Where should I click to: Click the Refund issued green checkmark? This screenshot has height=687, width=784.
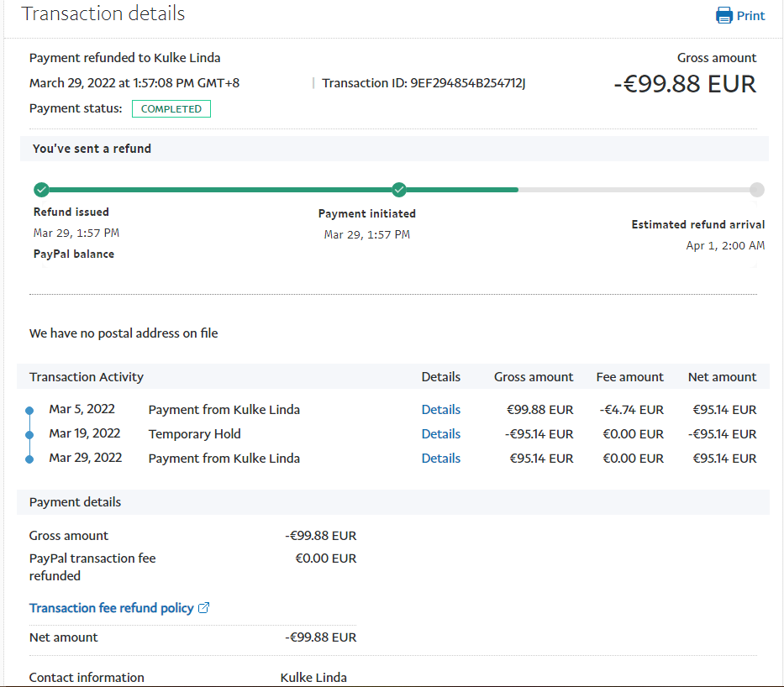(41, 190)
